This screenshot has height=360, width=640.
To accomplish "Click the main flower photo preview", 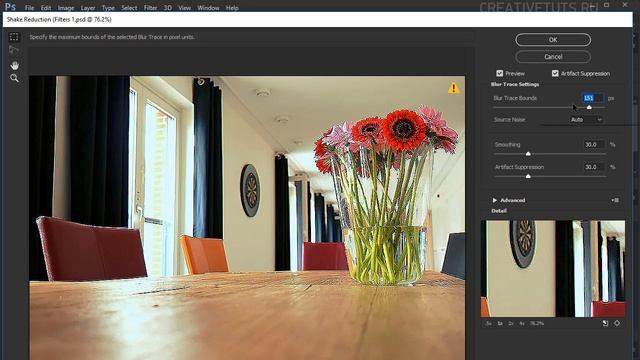I will (x=247, y=218).
